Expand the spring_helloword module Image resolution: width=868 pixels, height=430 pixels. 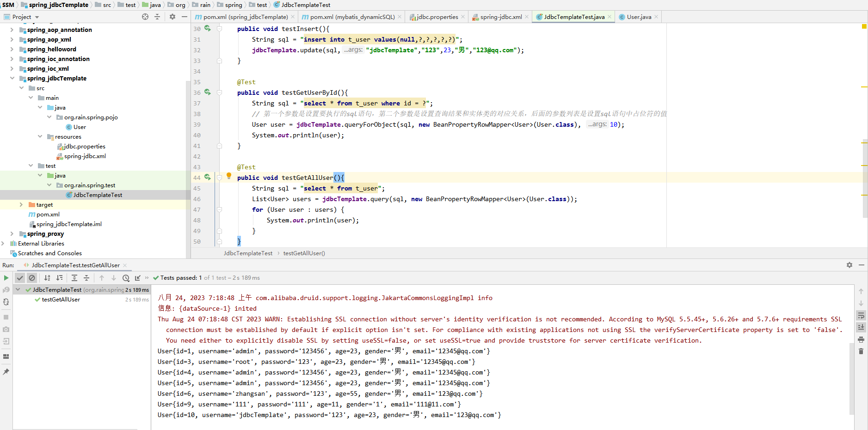click(x=12, y=49)
